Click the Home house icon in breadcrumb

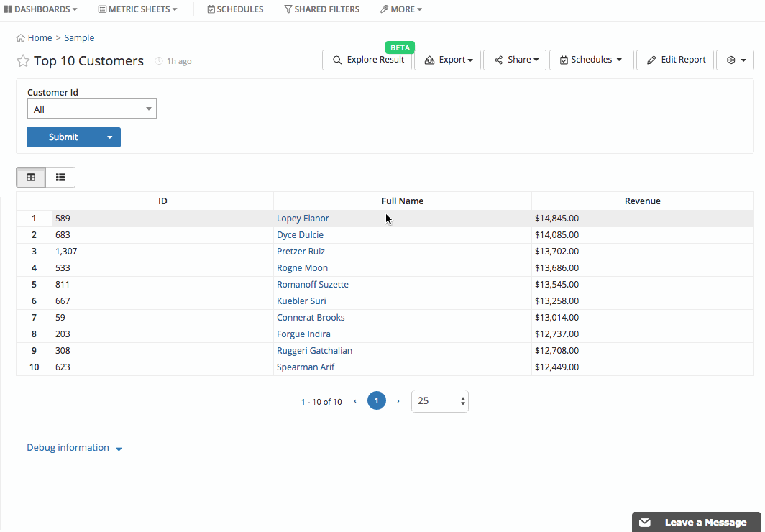[20, 38]
